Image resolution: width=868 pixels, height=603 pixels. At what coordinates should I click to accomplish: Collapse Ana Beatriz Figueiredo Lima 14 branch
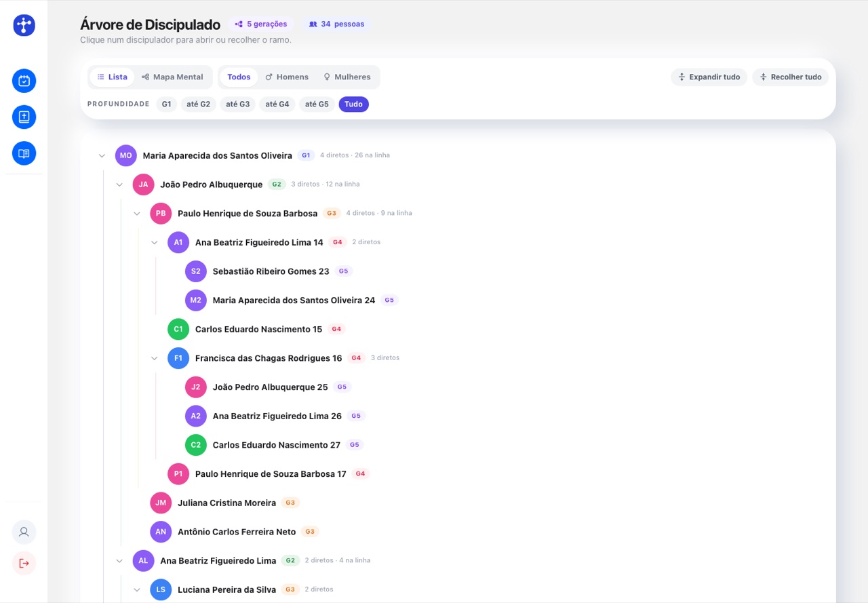coord(155,243)
